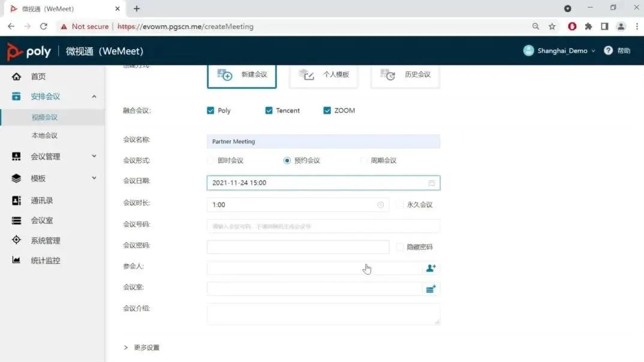Select the 即时会议 radio button
The height and width of the screenshot is (362, 644).
tap(210, 161)
